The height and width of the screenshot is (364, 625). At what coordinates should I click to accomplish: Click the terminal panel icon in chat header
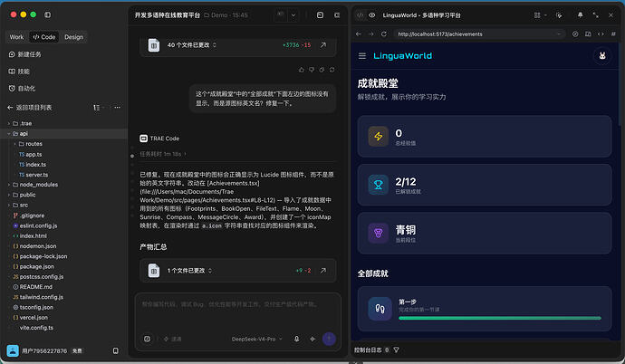[320, 14]
